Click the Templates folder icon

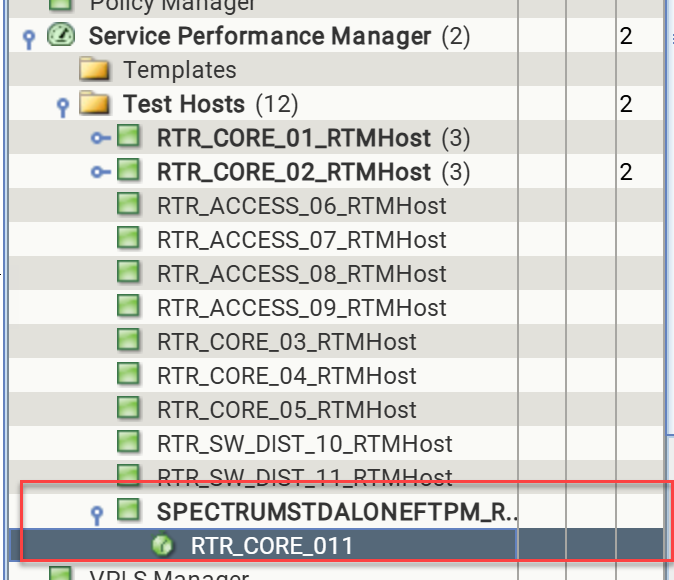(x=95, y=68)
